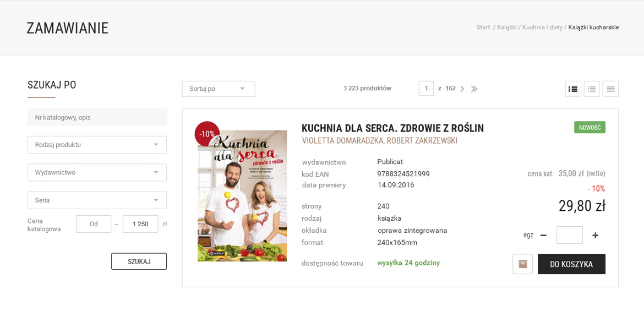644x311 pixels.
Task: Open the Sortuj po dropdown
Action: [x=219, y=89]
